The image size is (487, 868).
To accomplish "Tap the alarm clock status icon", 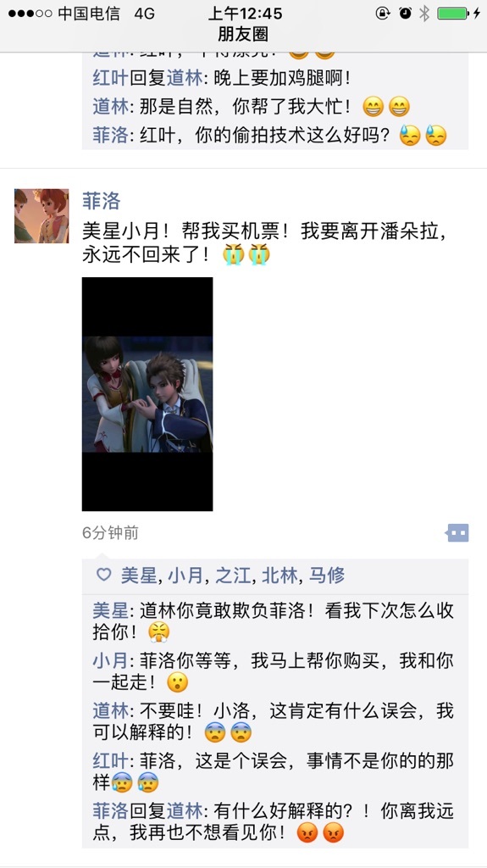I will tap(405, 14).
